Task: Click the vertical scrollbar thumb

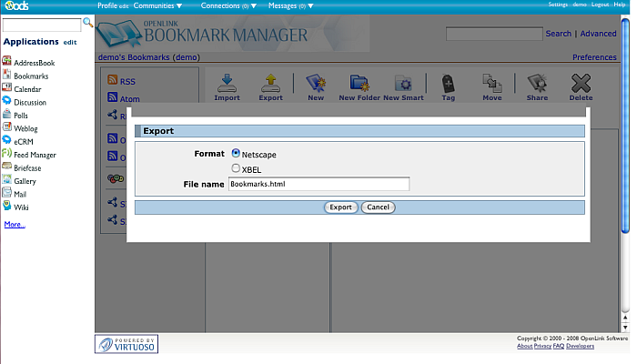Action: [x=625, y=125]
